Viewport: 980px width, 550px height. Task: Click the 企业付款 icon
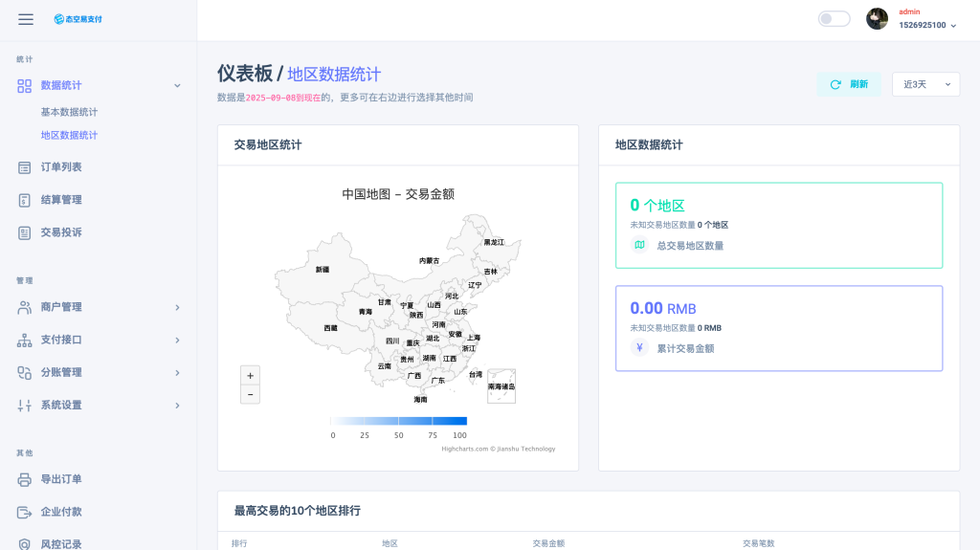click(x=24, y=513)
